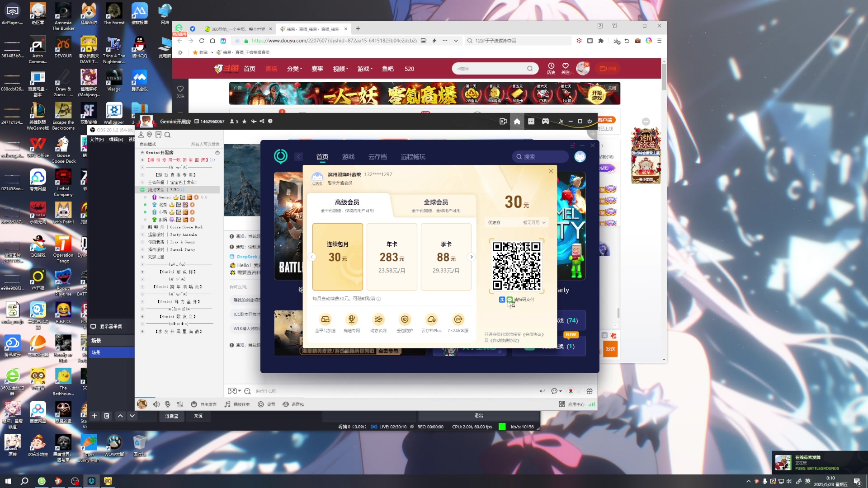Switch to 远程畅玩 tab in accelerator

413,157
